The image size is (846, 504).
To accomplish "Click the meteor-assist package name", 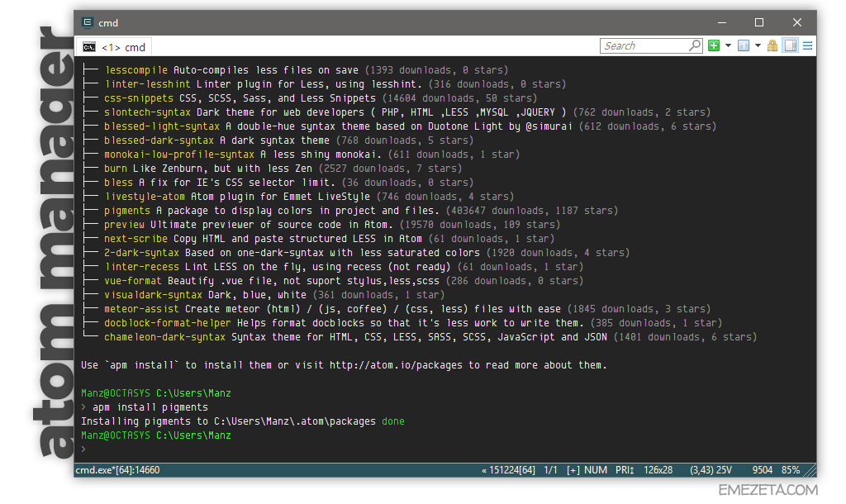I will point(141,309).
